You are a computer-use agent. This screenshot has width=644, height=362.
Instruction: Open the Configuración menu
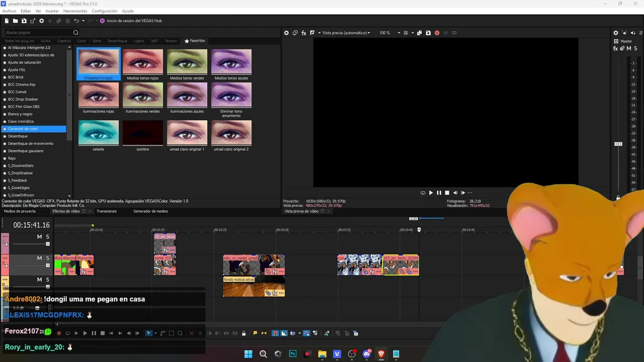click(105, 11)
